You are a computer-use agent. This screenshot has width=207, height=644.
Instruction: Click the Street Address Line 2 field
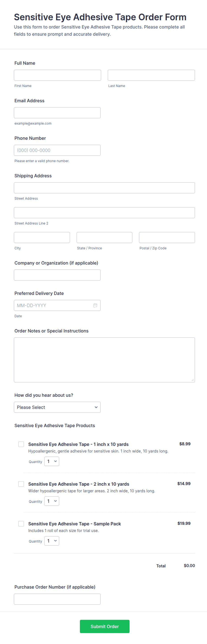104,213
